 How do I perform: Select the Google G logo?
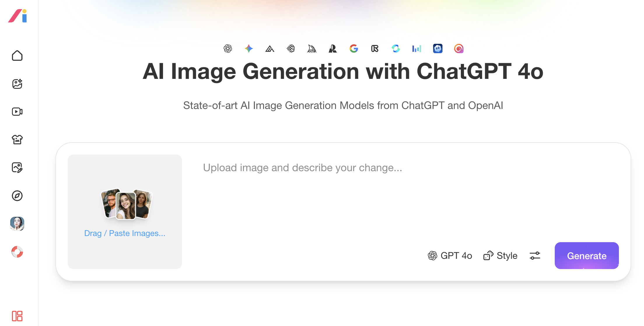point(353,48)
